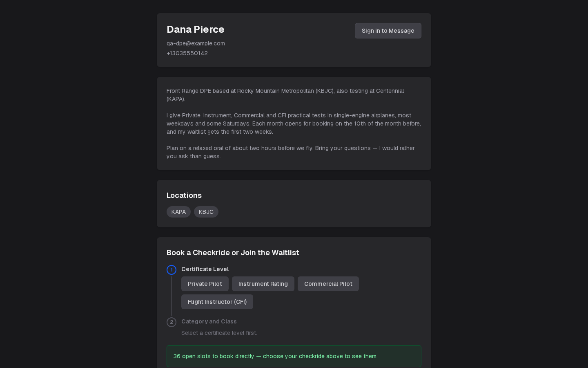The height and width of the screenshot is (368, 588).
Task: Choose the Instrument Rating option
Action: (x=263, y=284)
